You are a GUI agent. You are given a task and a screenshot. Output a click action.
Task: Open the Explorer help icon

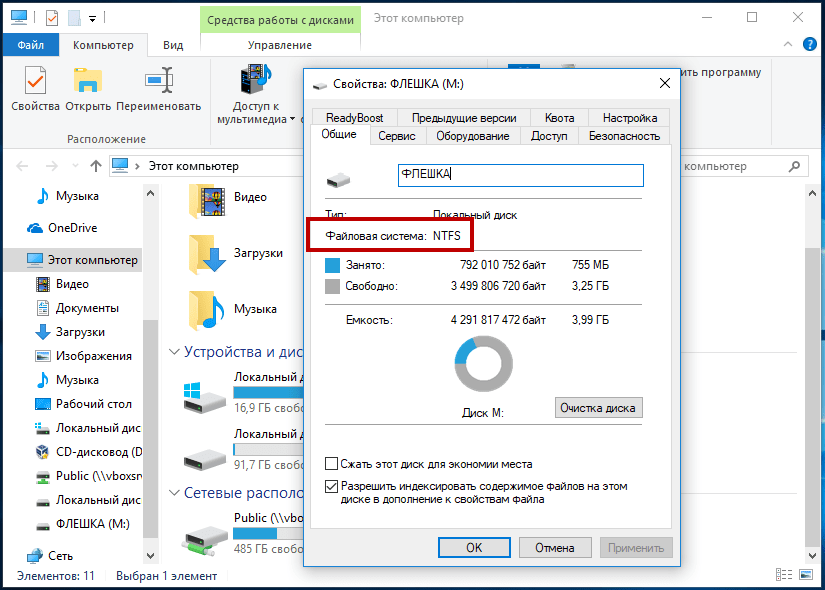pyautogui.click(x=810, y=44)
